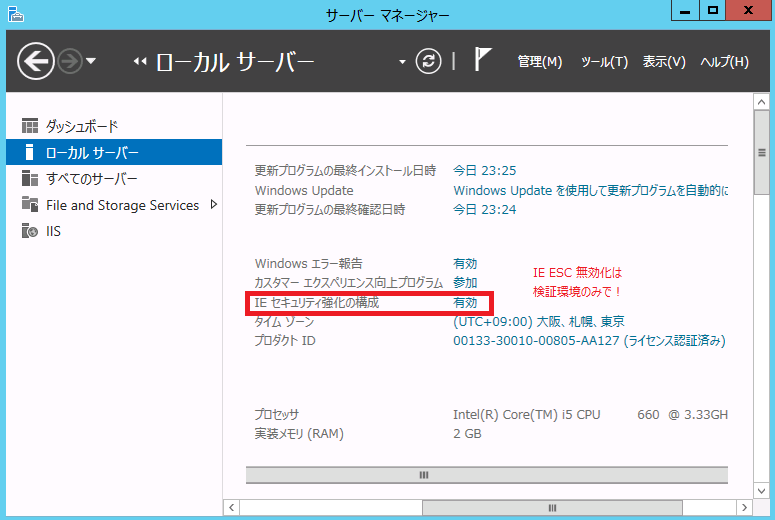Open the 管理(M) menu
775x520 pixels.
click(x=539, y=62)
